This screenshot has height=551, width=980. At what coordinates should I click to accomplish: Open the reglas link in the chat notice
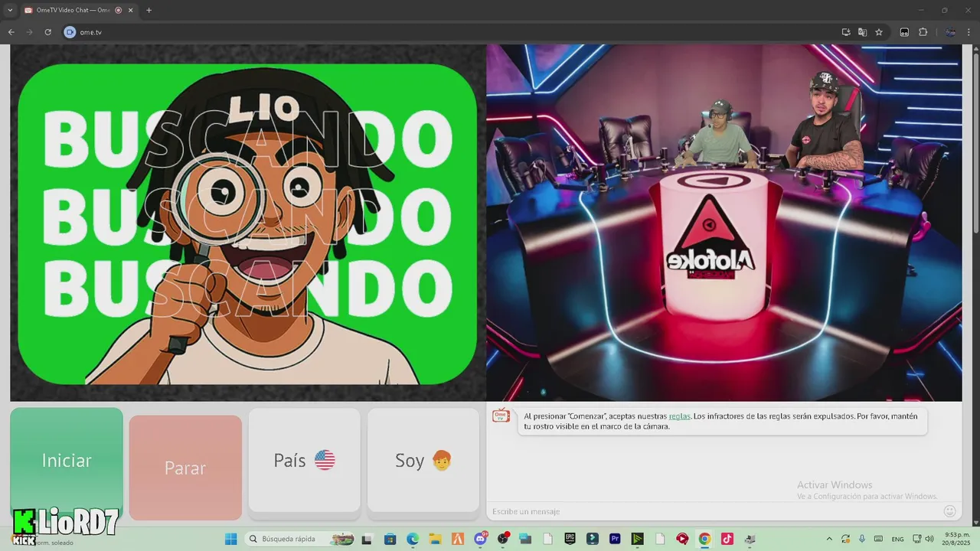tap(679, 416)
